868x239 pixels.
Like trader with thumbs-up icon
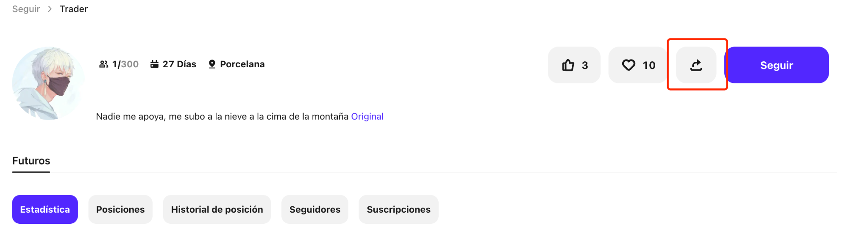point(574,65)
